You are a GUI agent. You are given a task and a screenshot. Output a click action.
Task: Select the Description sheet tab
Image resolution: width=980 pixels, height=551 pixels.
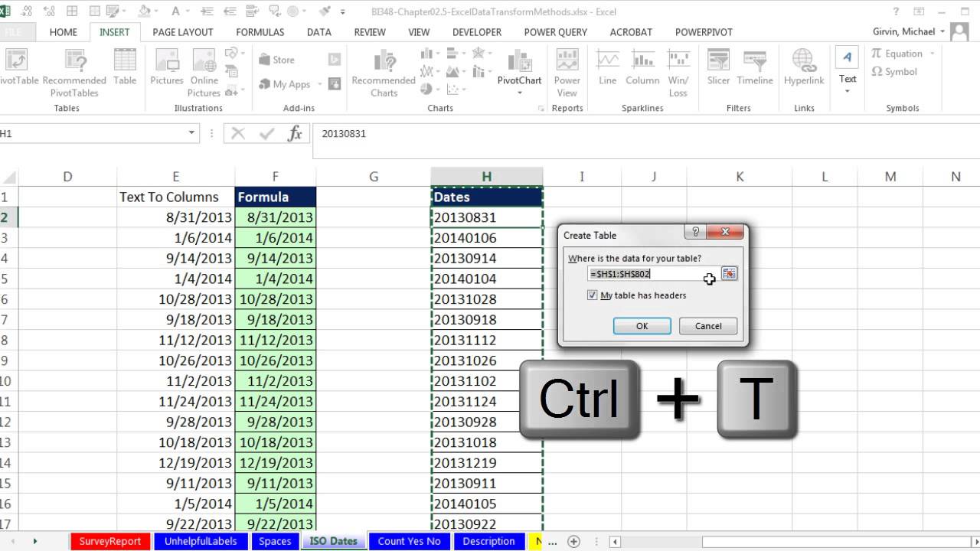[488, 541]
